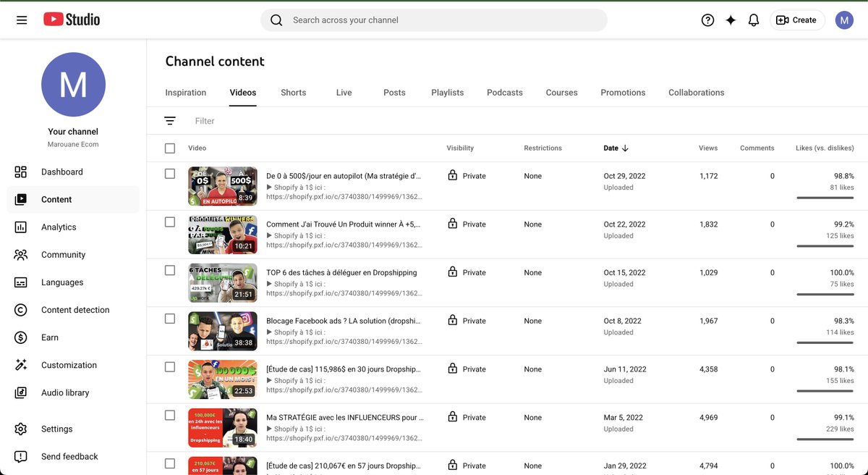Tick the select-all checkbox in table header
This screenshot has height=475, width=868.
tap(170, 148)
